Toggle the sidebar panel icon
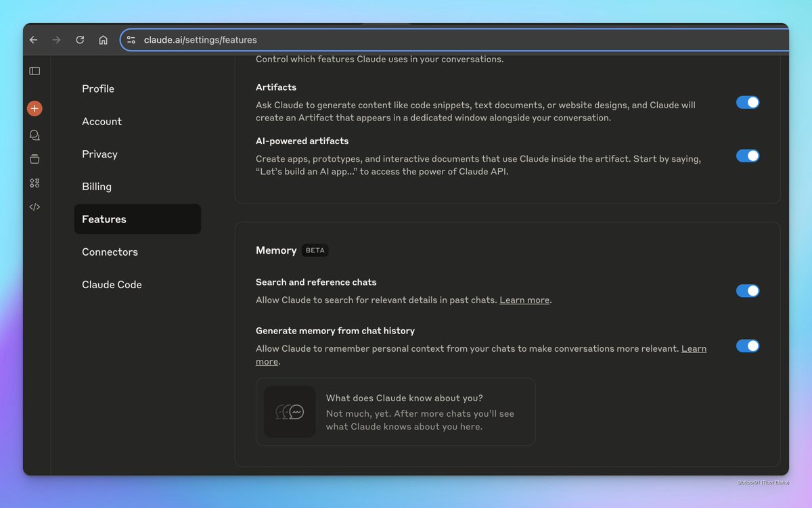Image resolution: width=812 pixels, height=508 pixels. pos(35,71)
